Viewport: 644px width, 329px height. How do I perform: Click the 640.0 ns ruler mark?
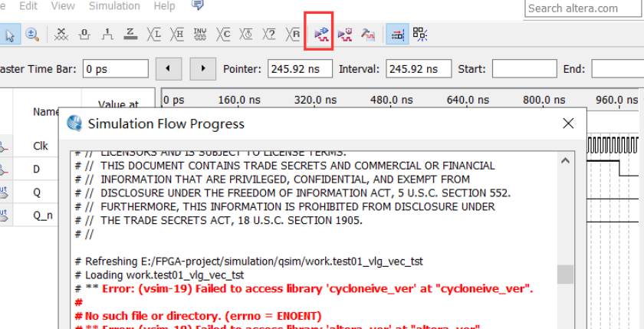tap(468, 100)
